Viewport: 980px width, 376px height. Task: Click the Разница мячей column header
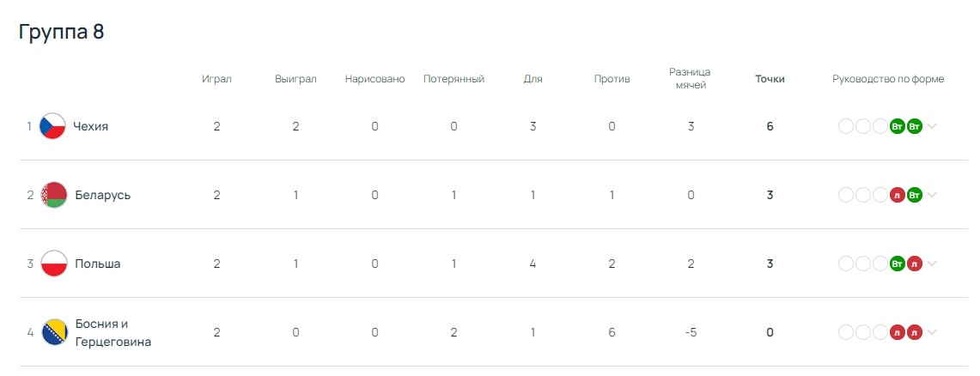pos(691,79)
